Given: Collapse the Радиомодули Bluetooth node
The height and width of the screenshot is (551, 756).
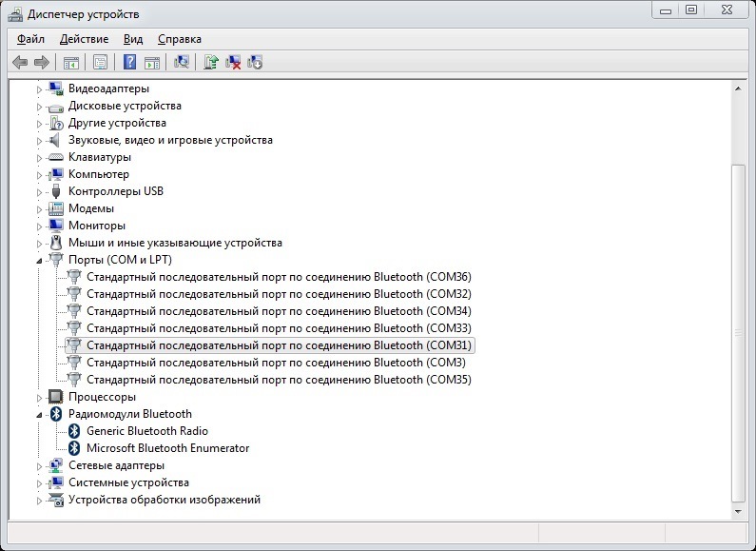Looking at the screenshot, I should (40, 415).
